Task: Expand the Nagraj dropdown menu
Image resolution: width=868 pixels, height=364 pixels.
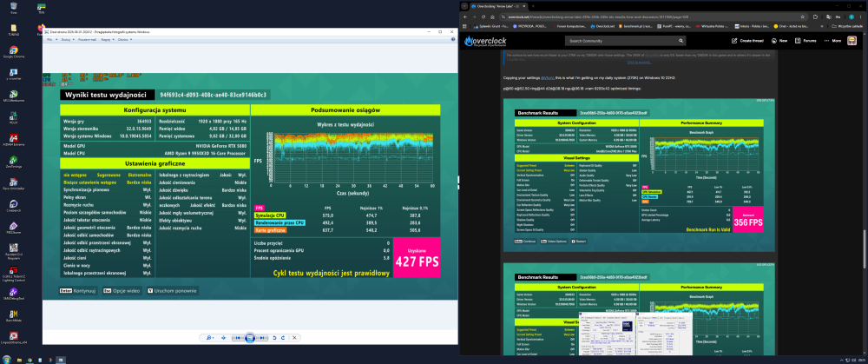Action: [107, 40]
